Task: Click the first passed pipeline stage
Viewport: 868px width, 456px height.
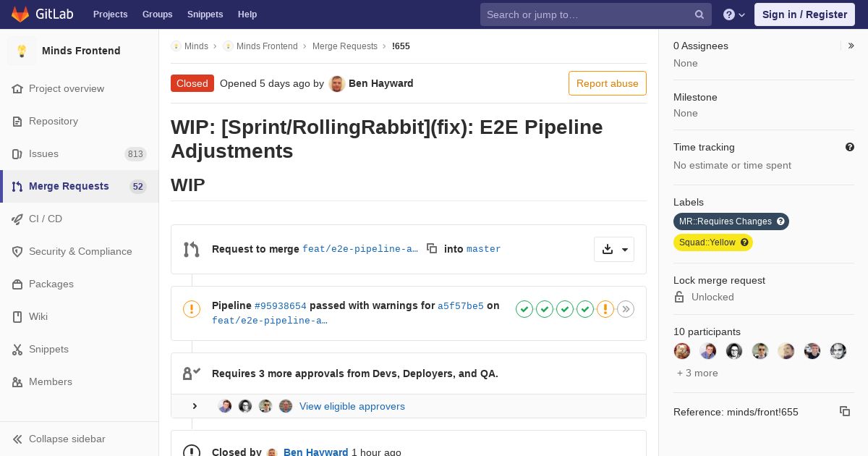Action: click(524, 309)
